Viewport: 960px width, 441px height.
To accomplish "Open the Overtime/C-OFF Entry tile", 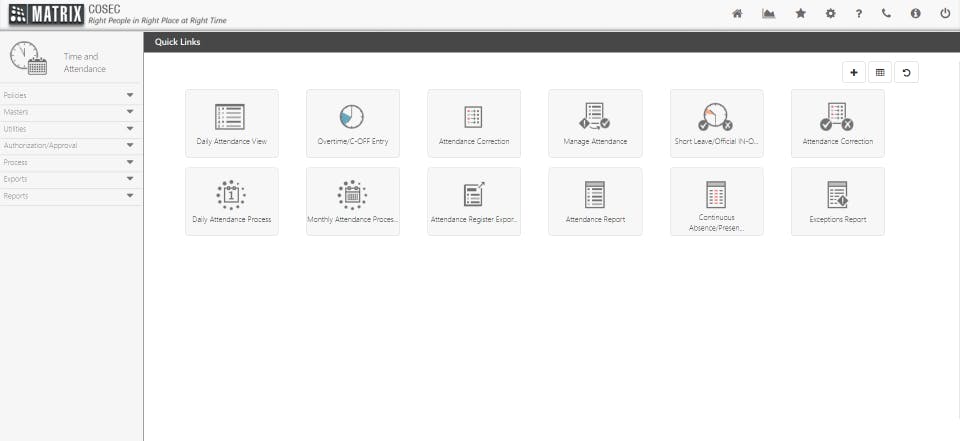I will [x=353, y=124].
